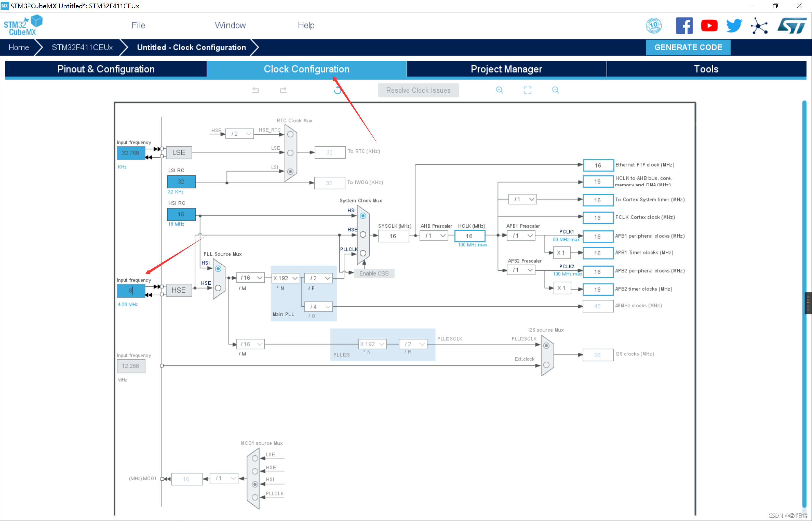Click the undo arrow icon
Viewport: 812px width, 521px height.
pos(255,91)
